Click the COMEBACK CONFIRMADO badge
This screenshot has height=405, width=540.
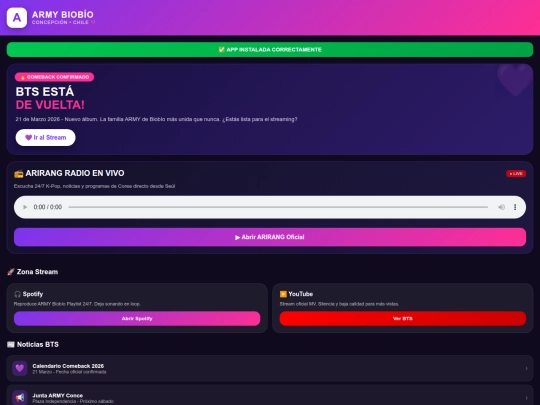coord(54,77)
